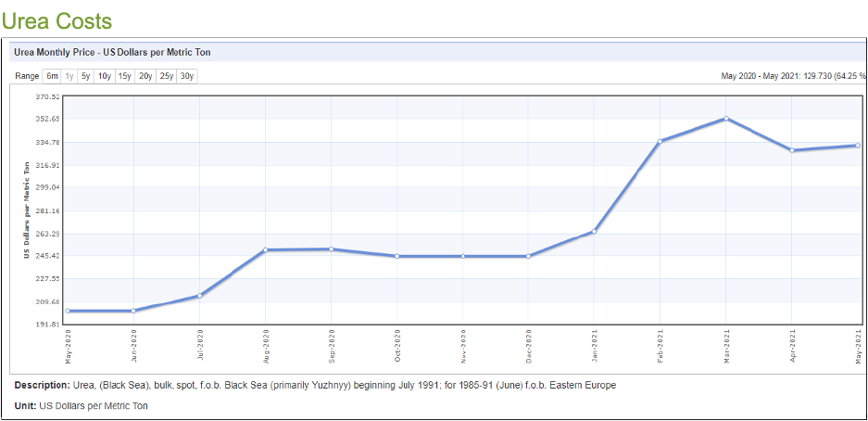
Task: Switch chart range to 5y
Action: click(x=85, y=76)
